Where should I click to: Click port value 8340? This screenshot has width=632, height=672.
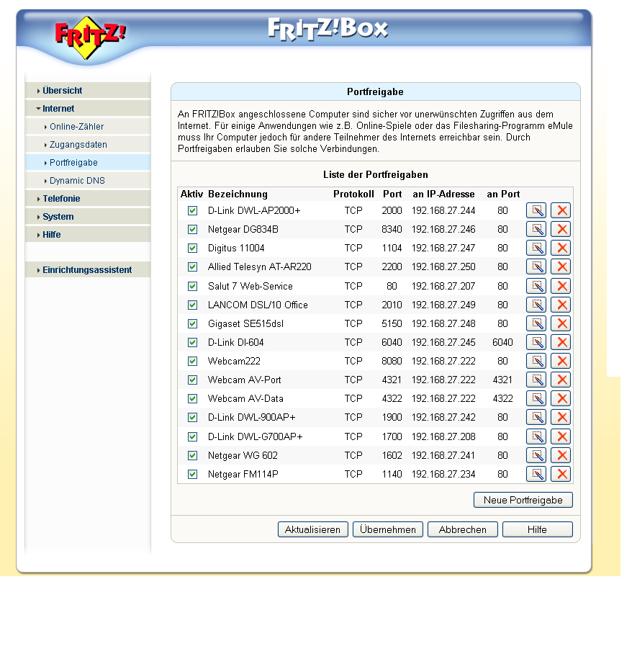tap(392, 229)
